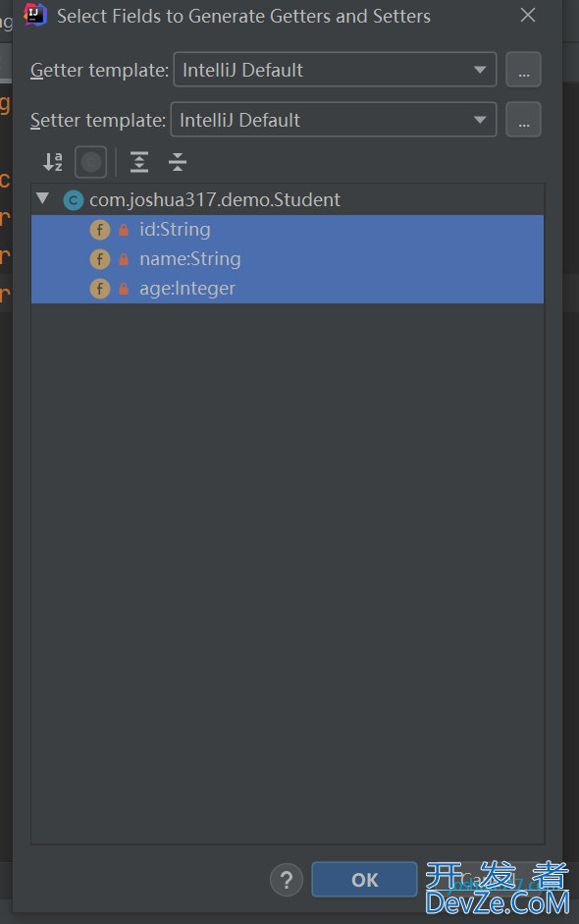Image resolution: width=579 pixels, height=924 pixels.
Task: Click the class icon next to Student
Action: point(73,200)
